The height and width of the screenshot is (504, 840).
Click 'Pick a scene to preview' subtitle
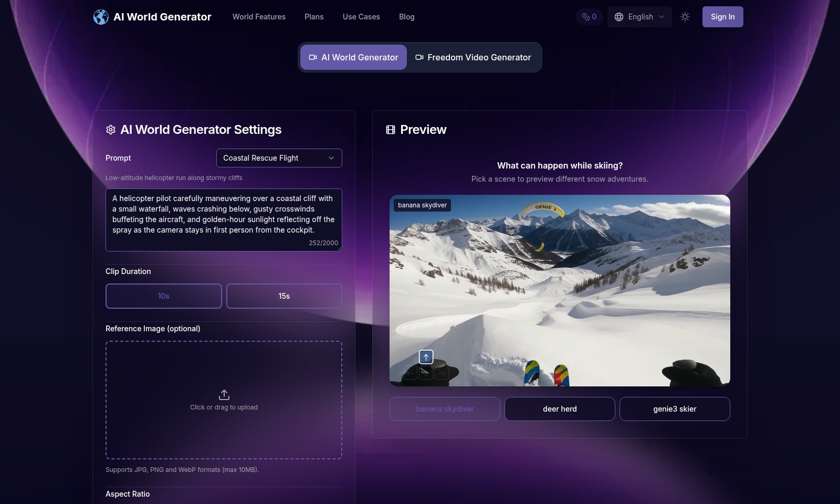pyautogui.click(x=560, y=179)
